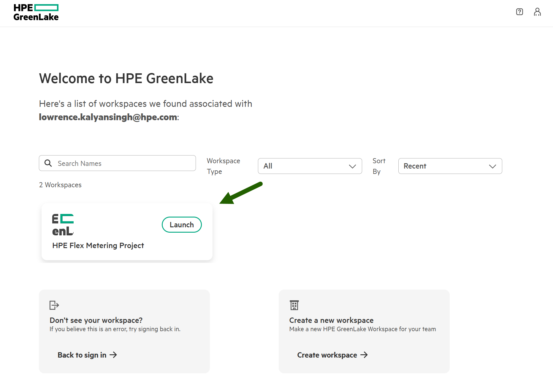Click the Welcome to HPE GreenLake heading
553x392 pixels.
(126, 78)
